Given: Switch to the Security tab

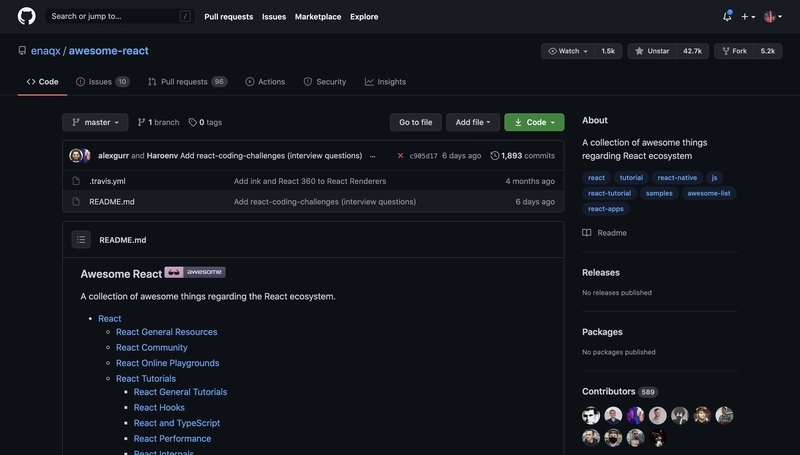Looking at the screenshot, I should (324, 82).
